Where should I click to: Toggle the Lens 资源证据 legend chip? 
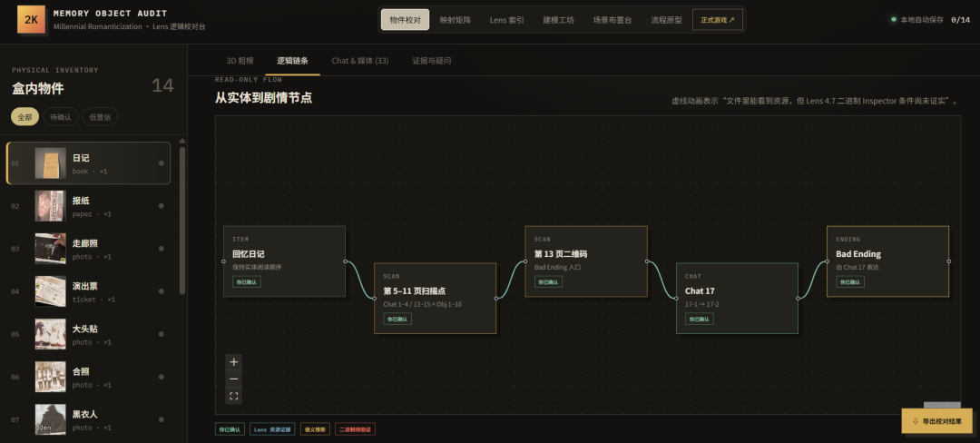272,429
